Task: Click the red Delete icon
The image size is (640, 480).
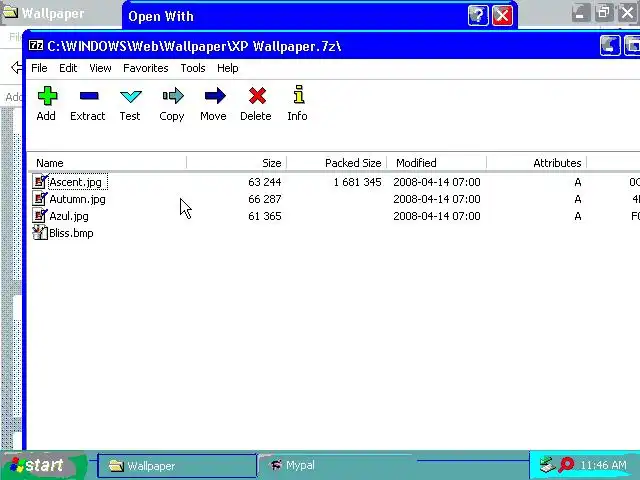Action: [x=257, y=96]
